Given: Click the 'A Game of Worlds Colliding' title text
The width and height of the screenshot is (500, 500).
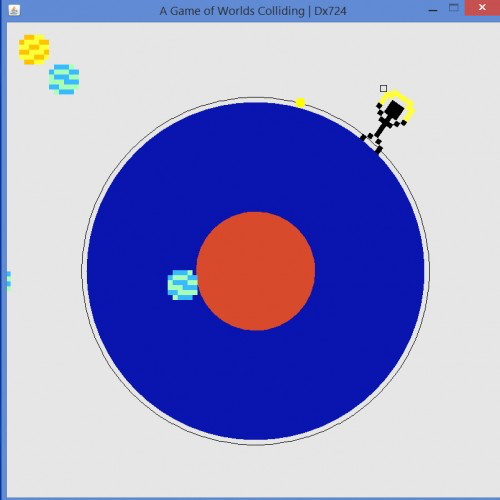Looking at the screenshot, I should point(232,11).
